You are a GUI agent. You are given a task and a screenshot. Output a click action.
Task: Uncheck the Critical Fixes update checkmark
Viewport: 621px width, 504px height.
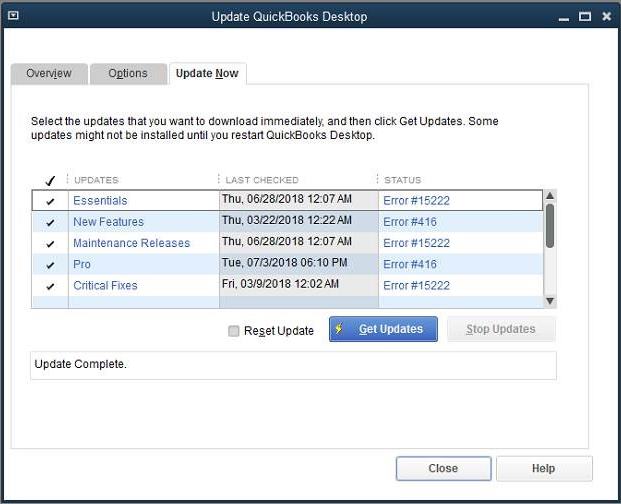(x=50, y=286)
